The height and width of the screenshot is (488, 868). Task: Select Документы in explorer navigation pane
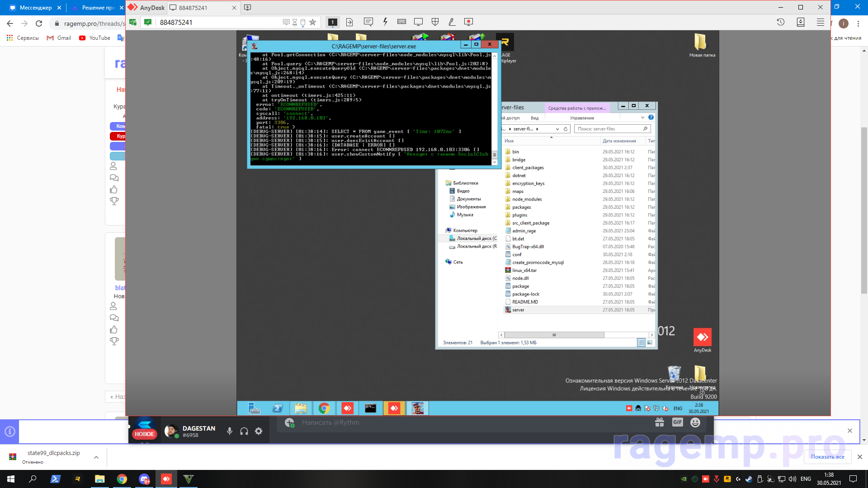[x=468, y=199]
